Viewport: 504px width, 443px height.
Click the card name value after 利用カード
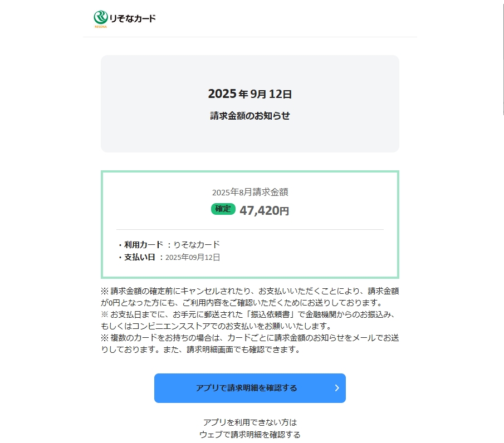[x=197, y=244]
